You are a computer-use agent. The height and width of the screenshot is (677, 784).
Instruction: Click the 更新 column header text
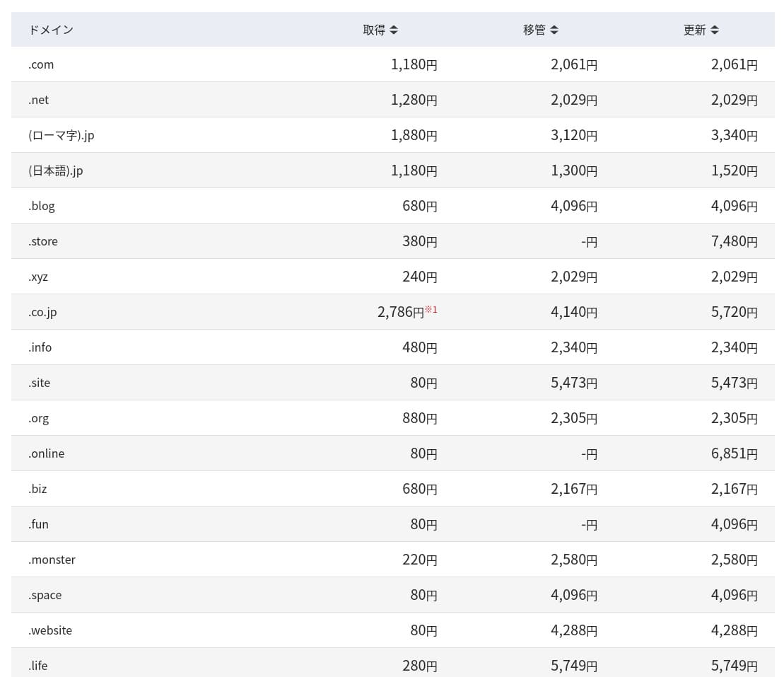(695, 30)
